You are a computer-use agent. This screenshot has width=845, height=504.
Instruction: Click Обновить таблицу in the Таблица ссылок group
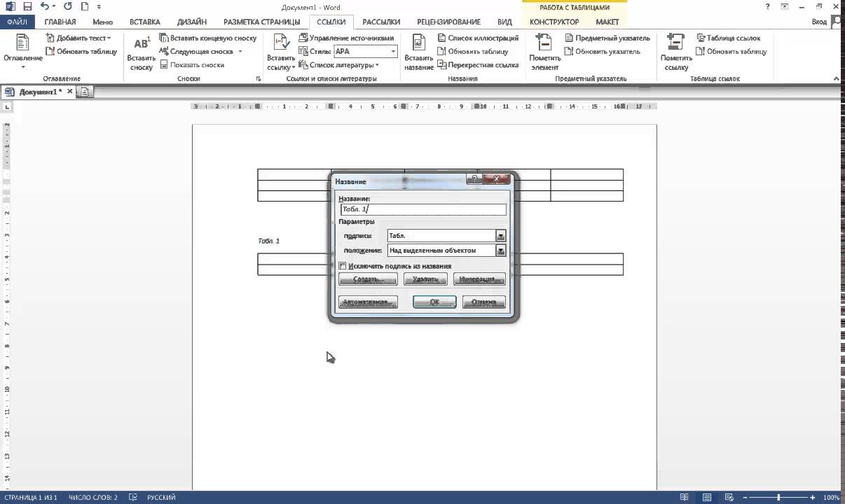[x=731, y=51]
